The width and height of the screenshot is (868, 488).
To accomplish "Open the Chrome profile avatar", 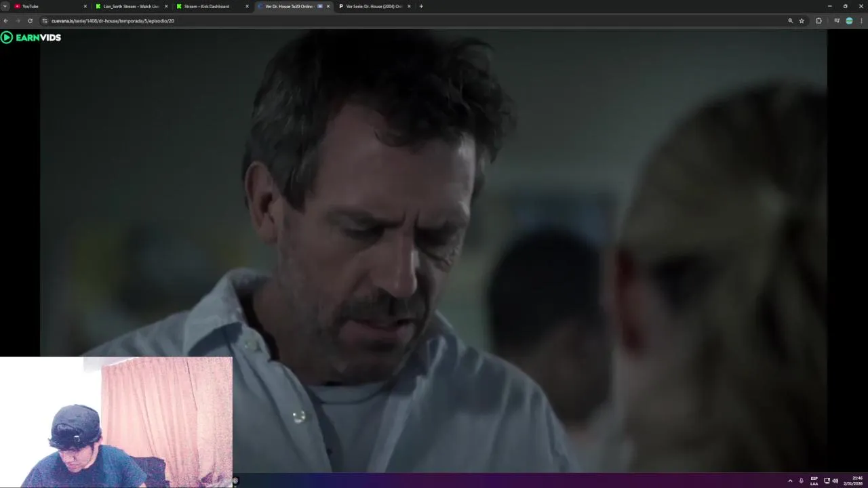I will point(849,21).
